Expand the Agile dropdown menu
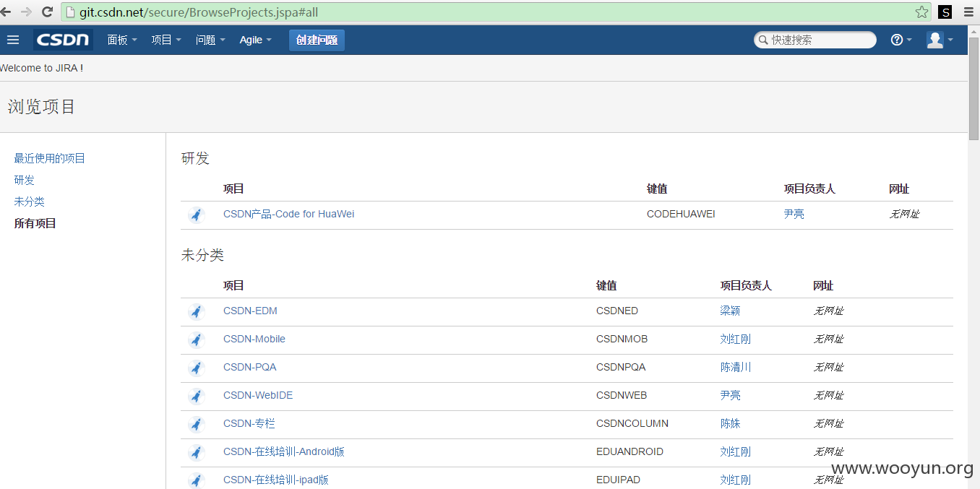Image resolution: width=980 pixels, height=489 pixels. click(x=256, y=40)
